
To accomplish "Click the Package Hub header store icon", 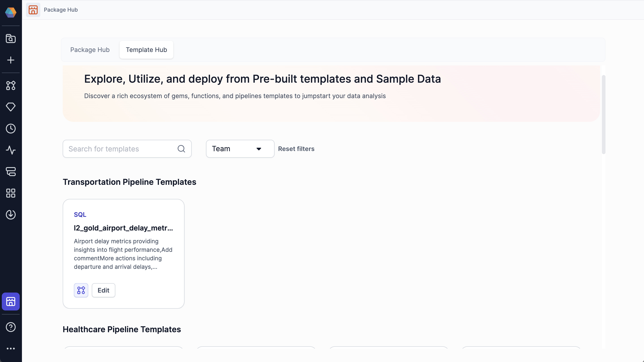I will [x=33, y=10].
